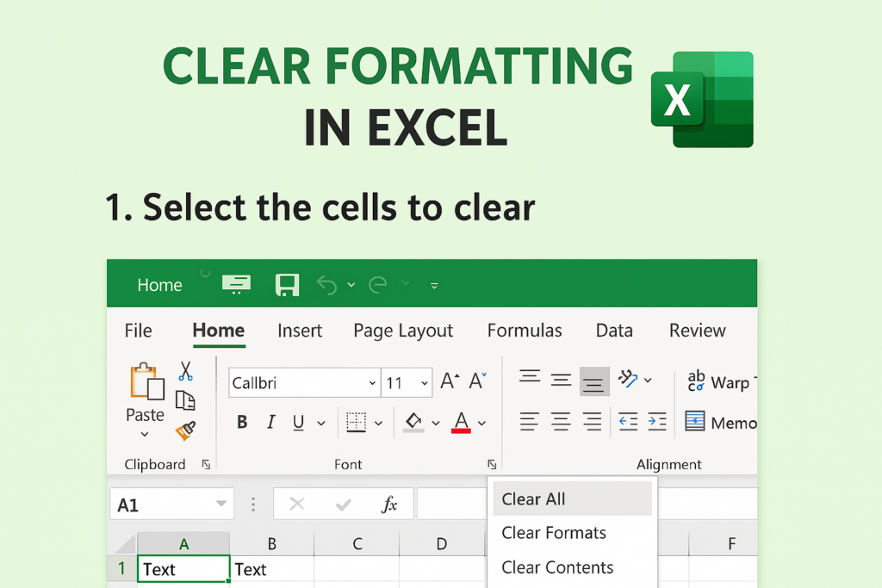Click the Warp text button
882x588 pixels.
click(x=718, y=382)
